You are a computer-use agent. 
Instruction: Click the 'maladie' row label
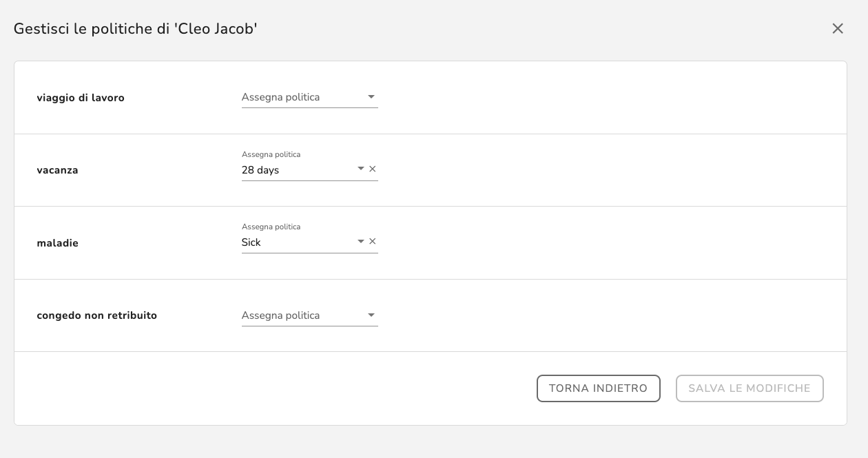point(58,243)
